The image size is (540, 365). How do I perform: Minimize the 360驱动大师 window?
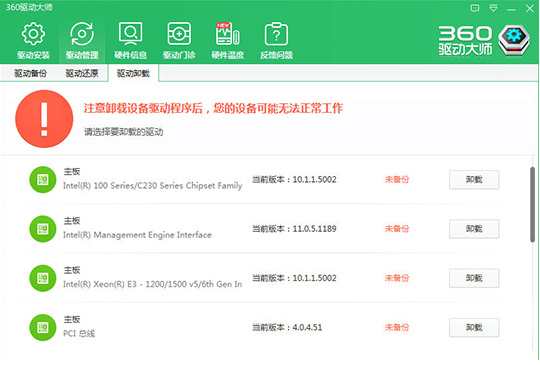point(511,9)
